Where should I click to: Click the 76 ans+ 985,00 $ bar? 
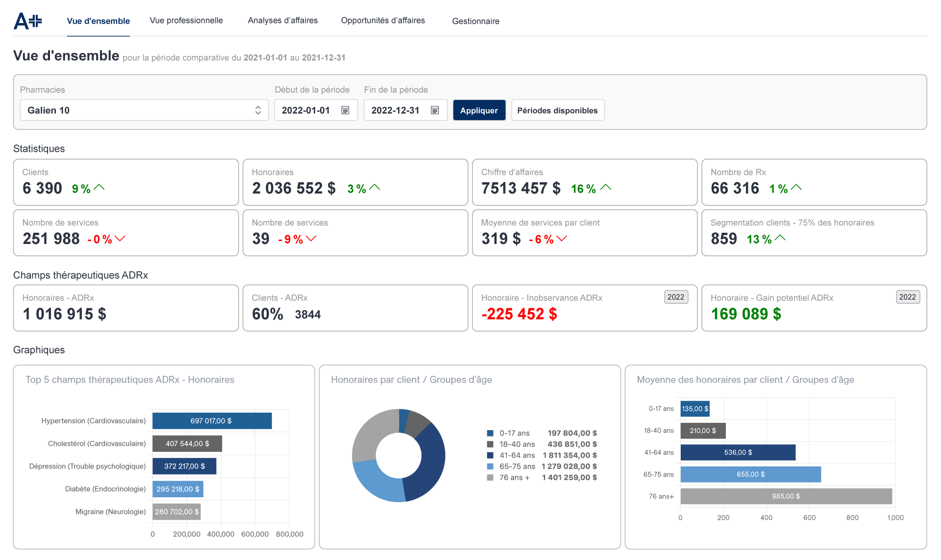pos(786,496)
